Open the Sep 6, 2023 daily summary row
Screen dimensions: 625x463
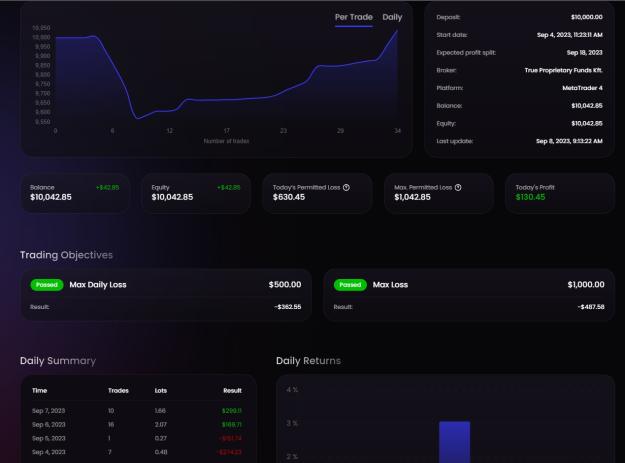click(x=137, y=424)
